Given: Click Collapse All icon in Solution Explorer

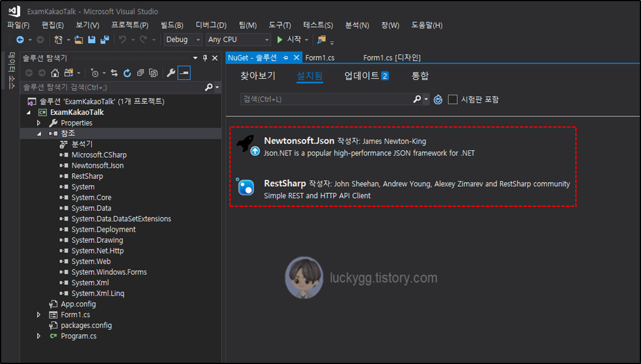Looking at the screenshot, I should [x=140, y=73].
